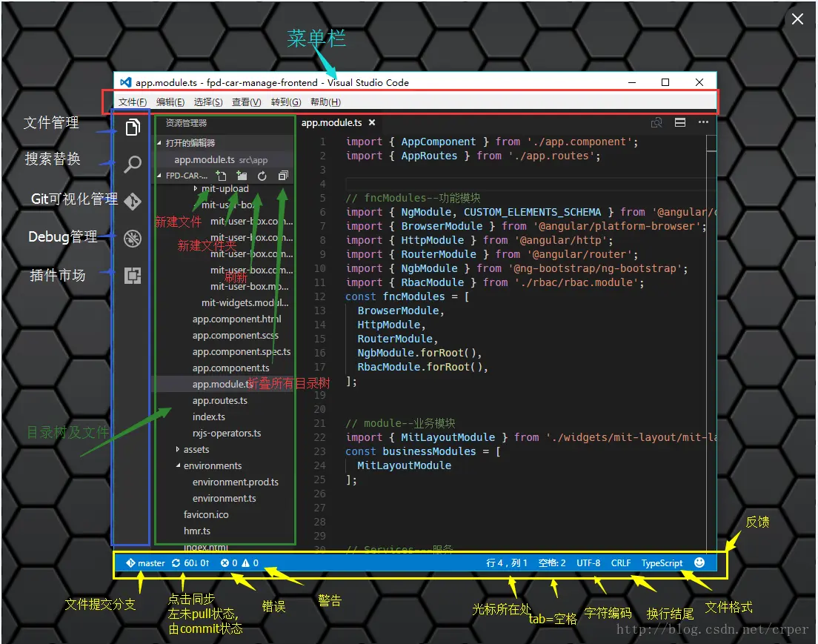Viewport: 818px width, 644px height.
Task: Open the 选择(S) menu
Action: click(x=208, y=102)
